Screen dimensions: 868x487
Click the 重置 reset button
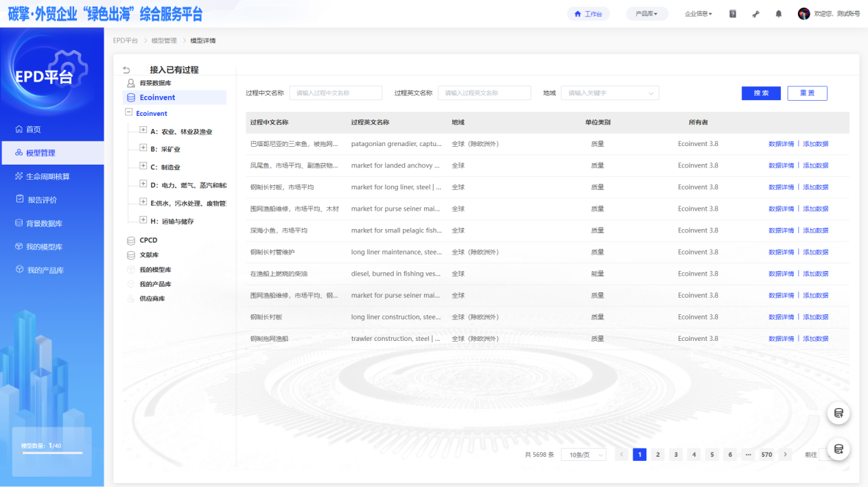click(807, 93)
